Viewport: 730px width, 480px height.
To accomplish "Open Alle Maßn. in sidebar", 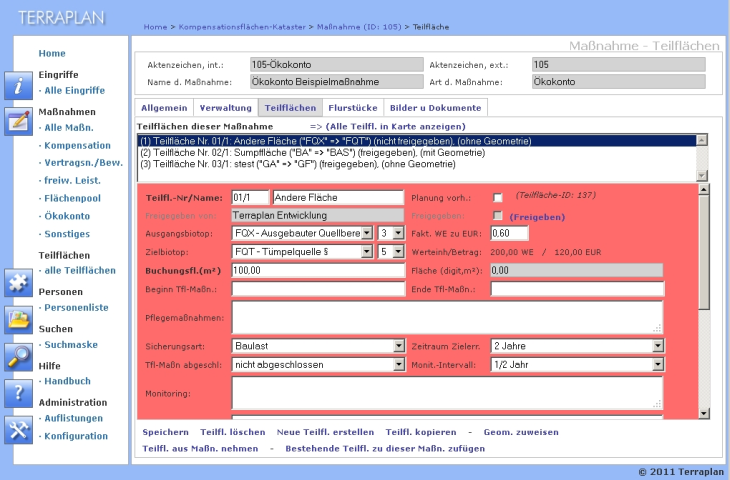I will [x=69, y=128].
